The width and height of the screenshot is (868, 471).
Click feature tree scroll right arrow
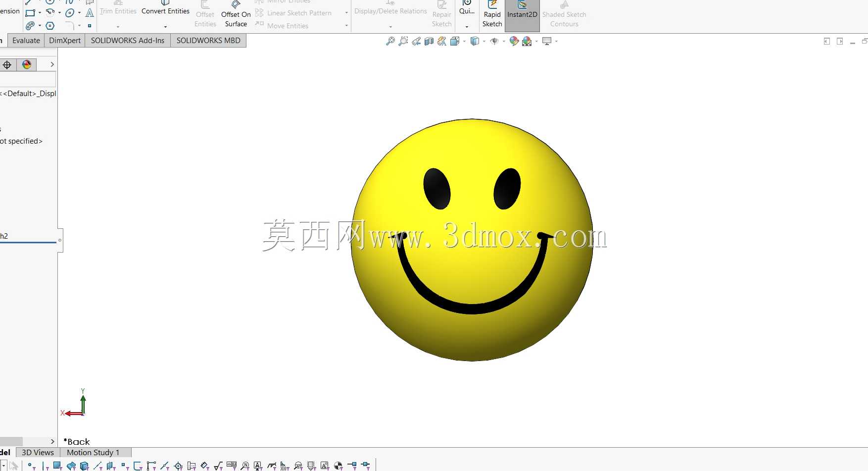[x=52, y=441]
